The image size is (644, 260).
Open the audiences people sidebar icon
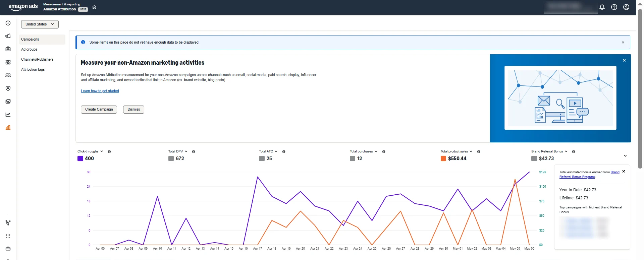coord(8,75)
